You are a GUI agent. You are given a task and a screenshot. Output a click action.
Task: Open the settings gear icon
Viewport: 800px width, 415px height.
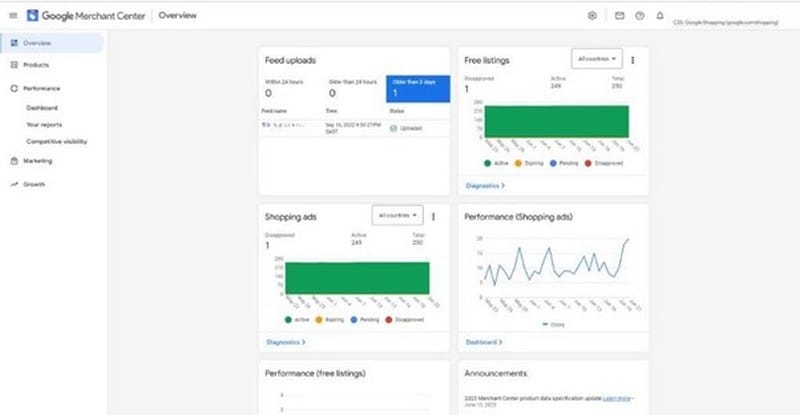[592, 16]
